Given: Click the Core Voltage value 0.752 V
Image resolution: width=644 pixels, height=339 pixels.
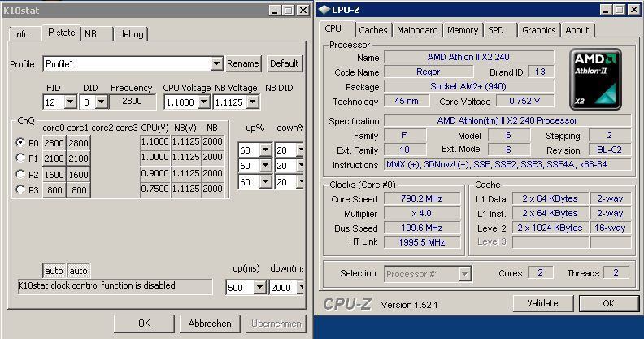Looking at the screenshot, I should [524, 101].
